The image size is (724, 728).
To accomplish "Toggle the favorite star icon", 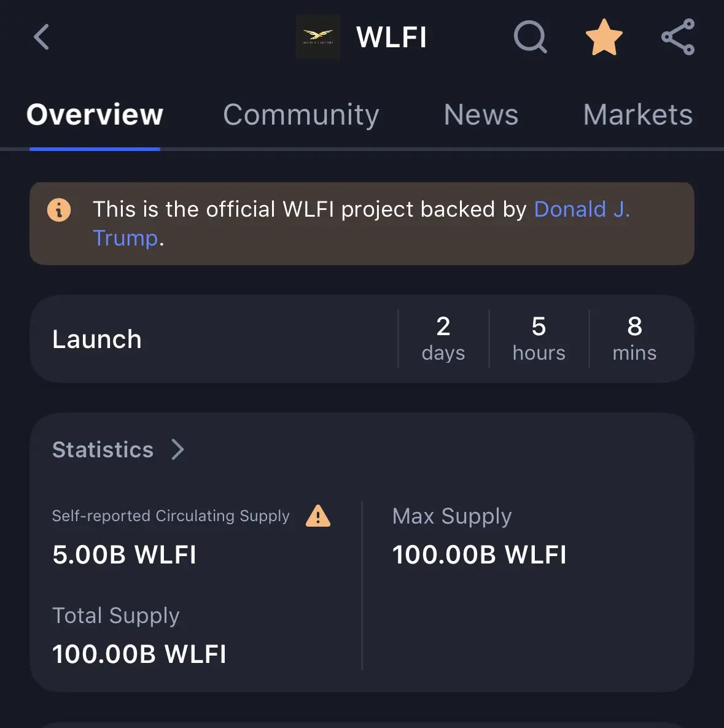I will (x=604, y=37).
